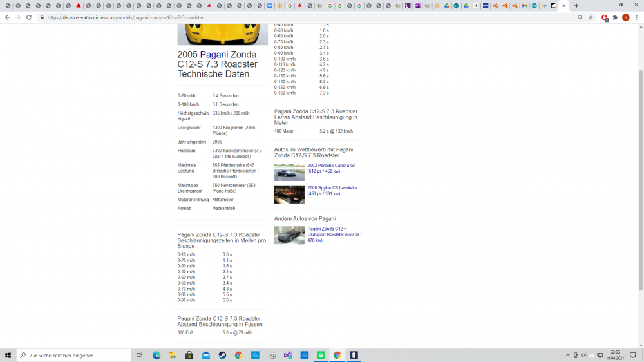Launch Microsoft Edge from the taskbar
644x362 pixels.
[x=156, y=356]
